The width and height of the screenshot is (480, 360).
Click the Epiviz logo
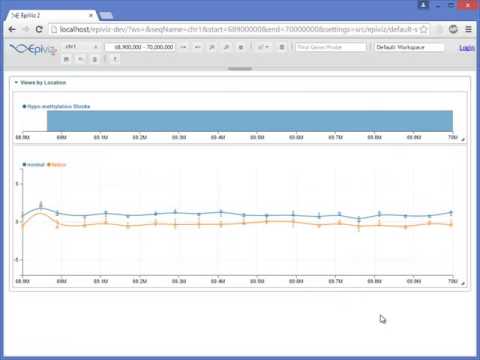coord(33,49)
